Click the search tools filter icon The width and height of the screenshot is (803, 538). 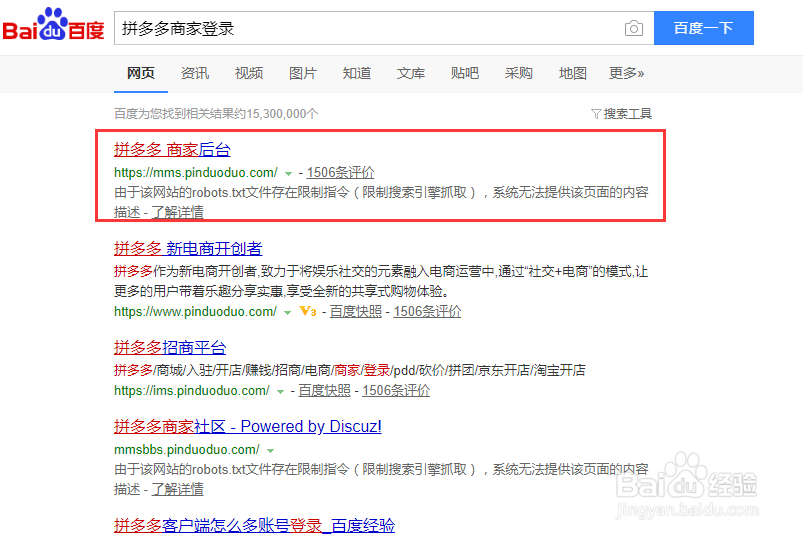coord(596,114)
